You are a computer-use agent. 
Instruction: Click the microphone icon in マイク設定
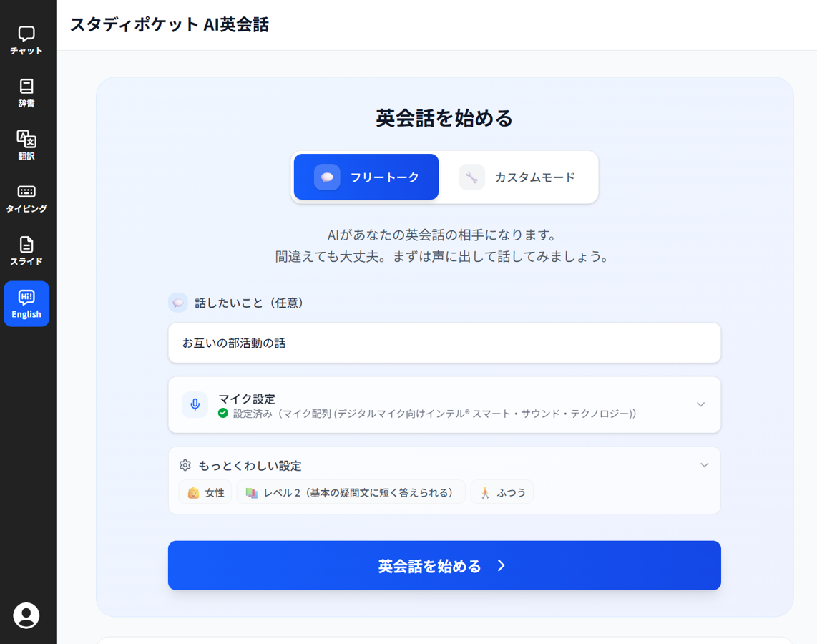point(195,405)
